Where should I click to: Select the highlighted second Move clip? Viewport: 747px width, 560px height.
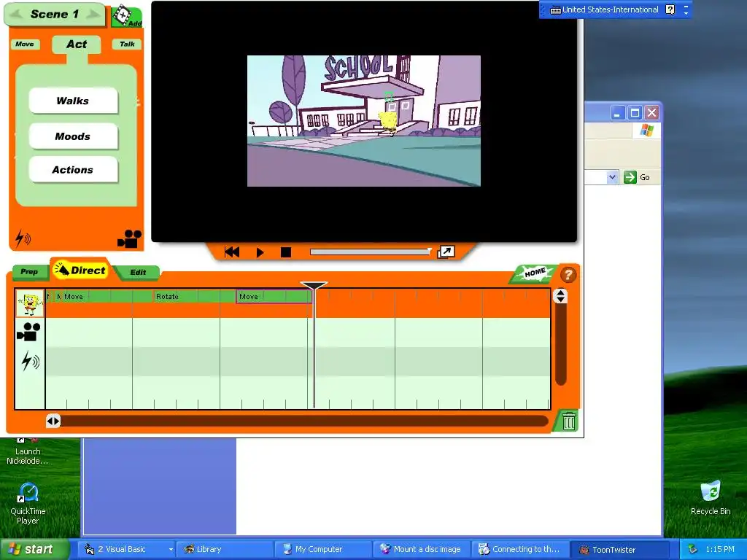click(274, 296)
